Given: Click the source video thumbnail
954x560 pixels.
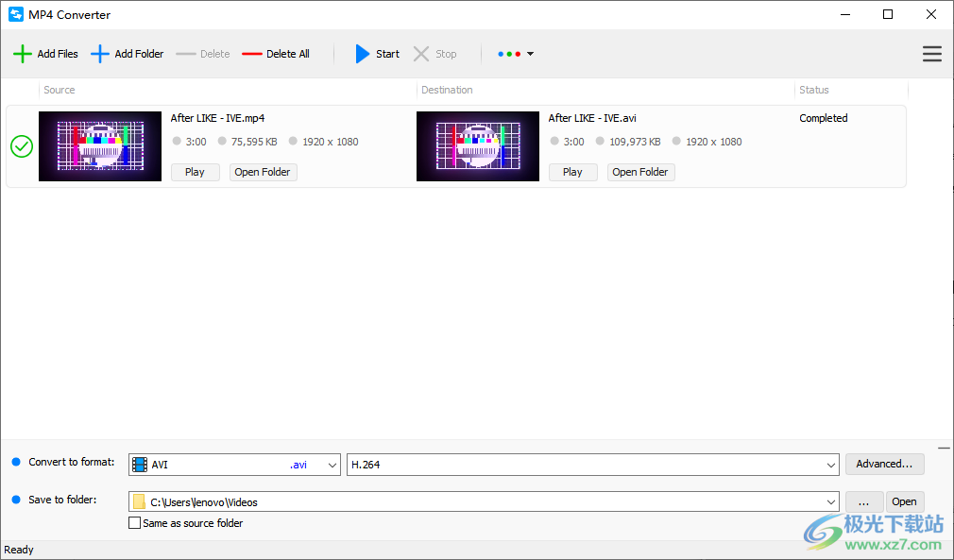Looking at the screenshot, I should click(99, 146).
